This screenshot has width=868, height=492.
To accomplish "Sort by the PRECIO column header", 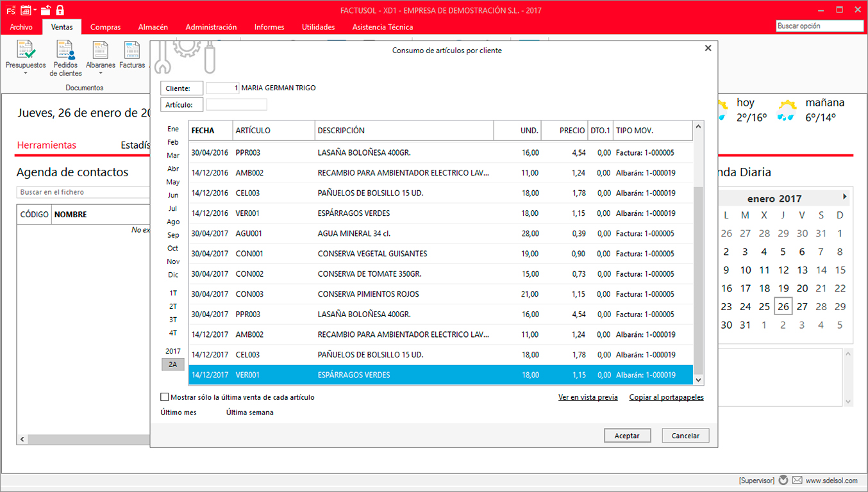I will (x=564, y=131).
